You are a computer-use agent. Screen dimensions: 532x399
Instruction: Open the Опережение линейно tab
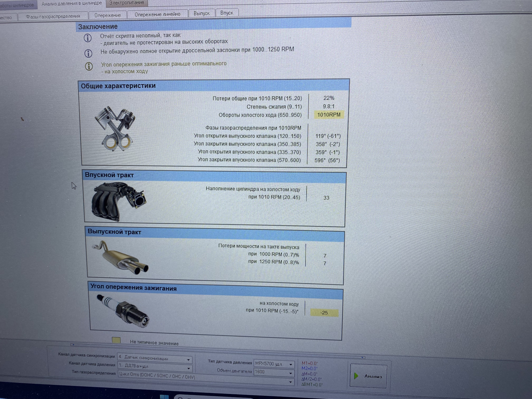click(157, 14)
